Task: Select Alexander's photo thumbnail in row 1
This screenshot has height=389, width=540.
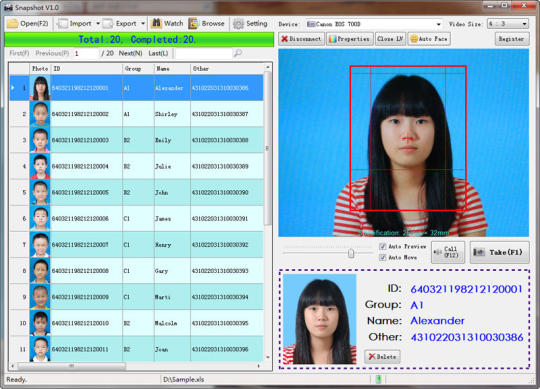Action: (x=40, y=88)
